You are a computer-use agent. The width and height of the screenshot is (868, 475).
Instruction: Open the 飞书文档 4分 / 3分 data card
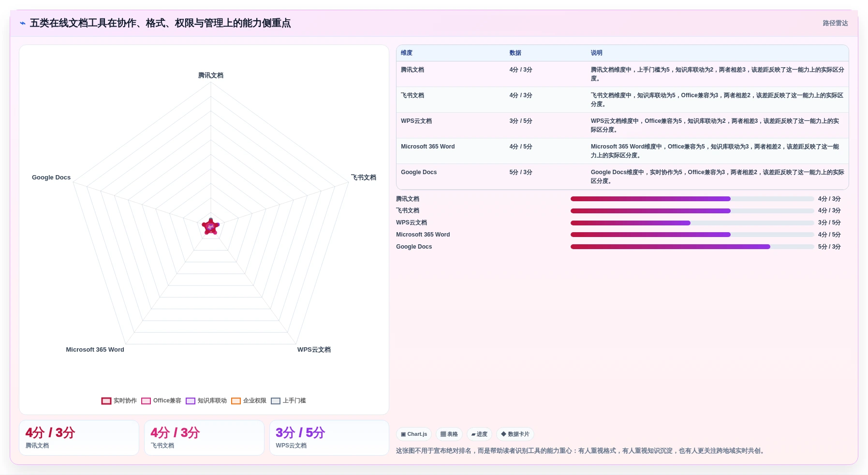tap(204, 438)
